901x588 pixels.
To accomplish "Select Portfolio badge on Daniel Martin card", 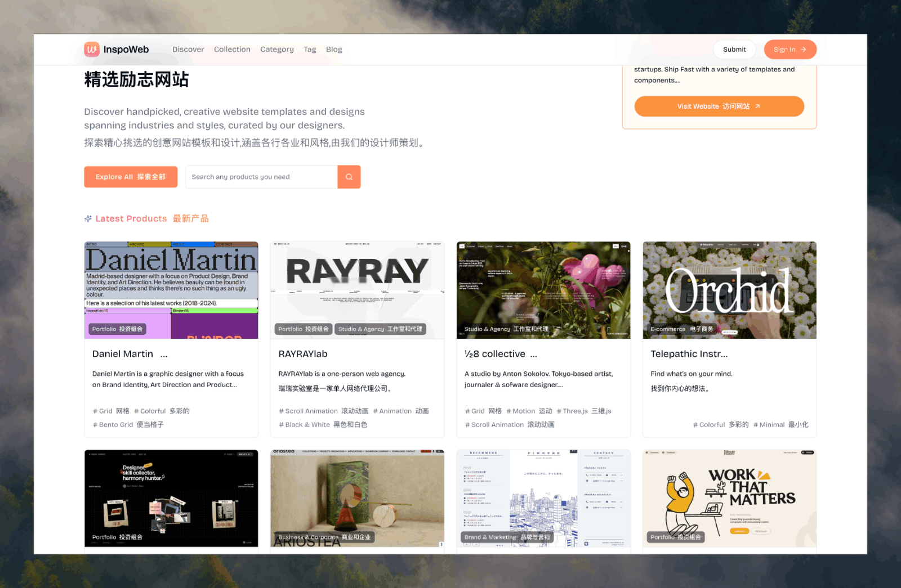I will (x=117, y=329).
